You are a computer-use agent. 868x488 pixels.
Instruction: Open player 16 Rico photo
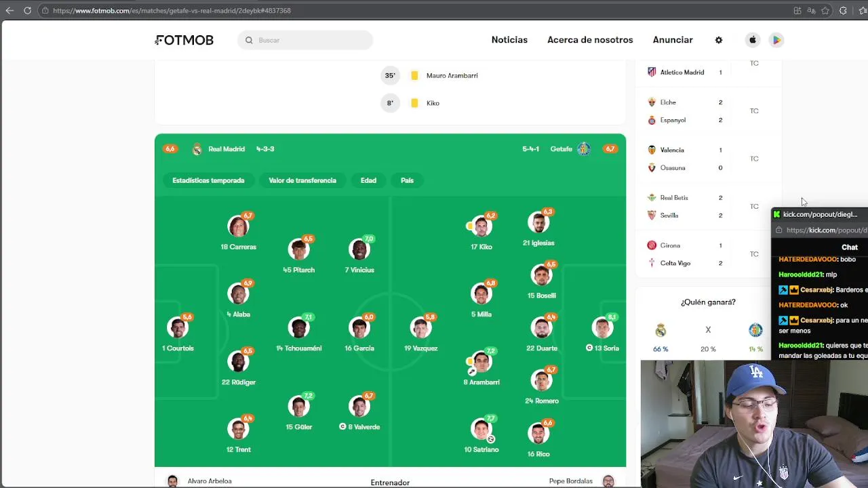(x=538, y=434)
